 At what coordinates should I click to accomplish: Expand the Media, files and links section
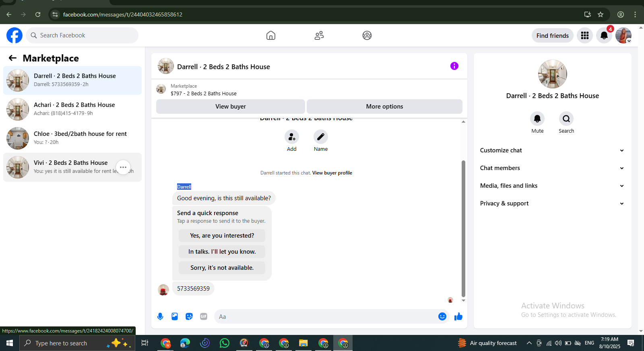click(x=552, y=186)
